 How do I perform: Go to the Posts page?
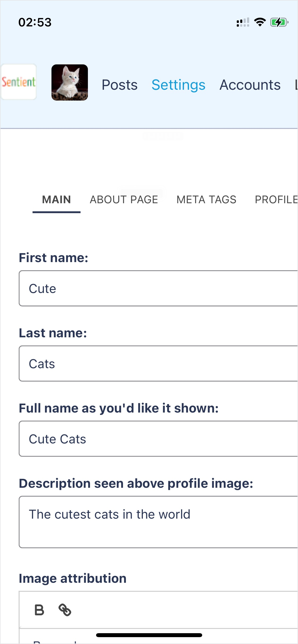(120, 85)
